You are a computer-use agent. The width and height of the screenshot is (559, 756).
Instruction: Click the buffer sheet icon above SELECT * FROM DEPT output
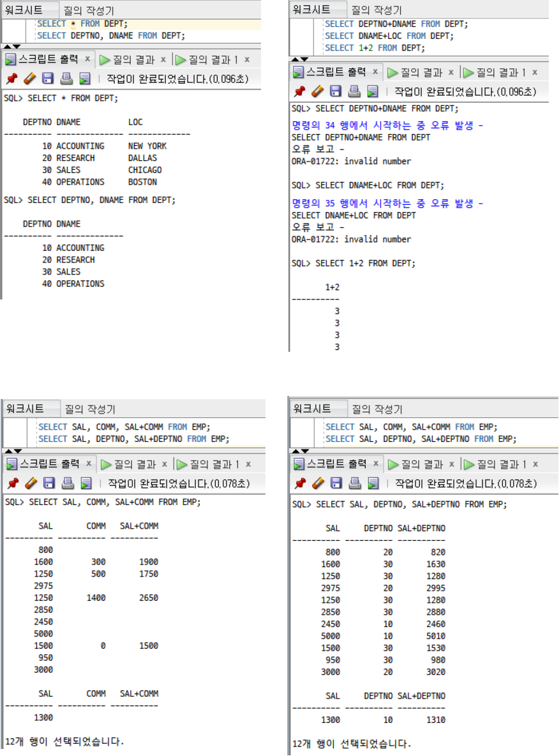(x=85, y=79)
